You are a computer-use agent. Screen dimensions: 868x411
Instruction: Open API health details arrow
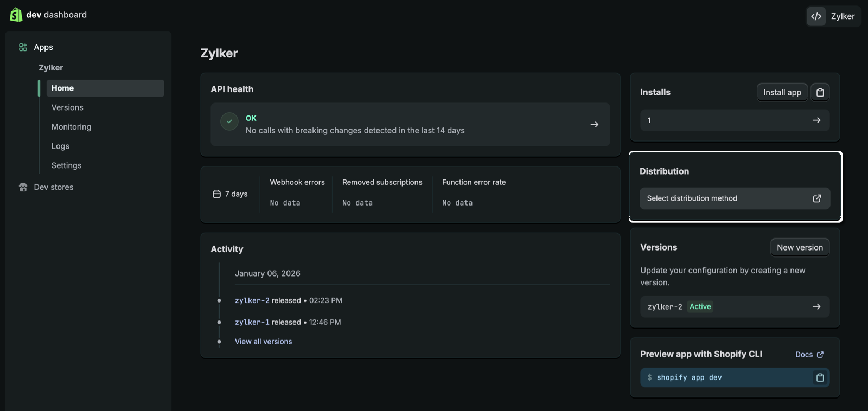tap(594, 124)
